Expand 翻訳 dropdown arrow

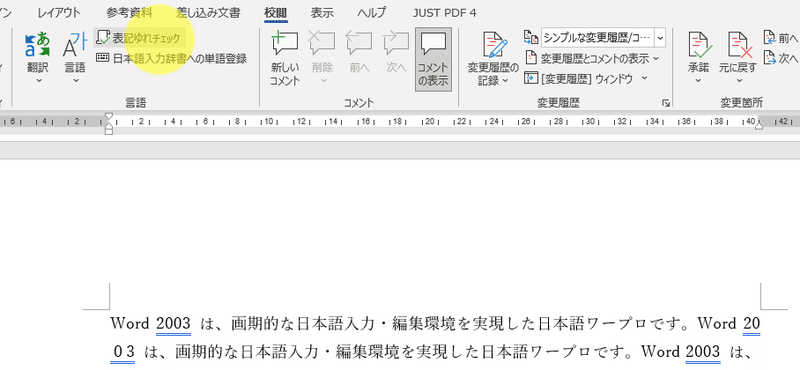click(x=38, y=81)
